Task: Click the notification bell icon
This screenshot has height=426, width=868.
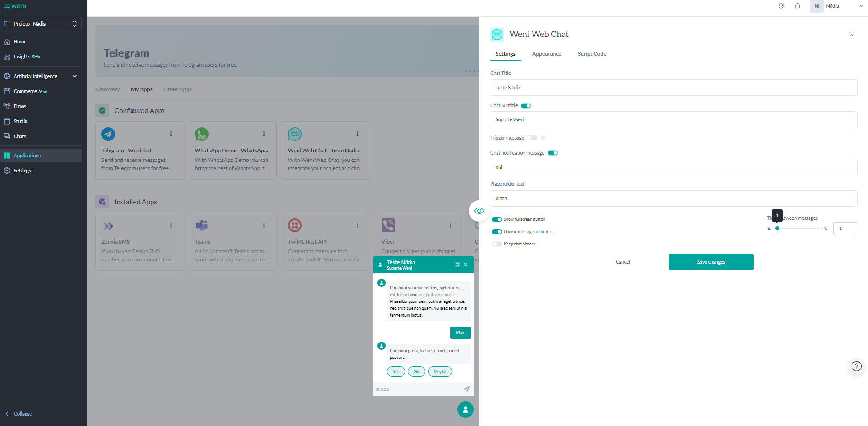Action: pos(797,6)
